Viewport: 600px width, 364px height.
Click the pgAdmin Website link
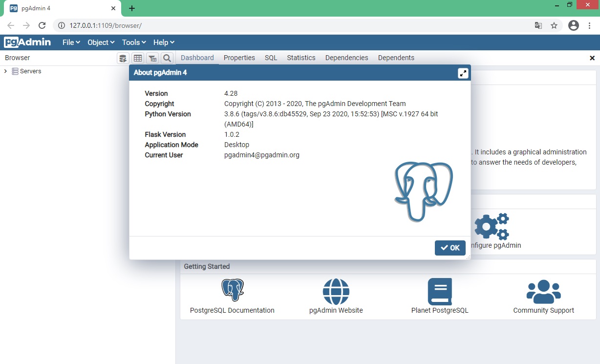[x=336, y=310]
